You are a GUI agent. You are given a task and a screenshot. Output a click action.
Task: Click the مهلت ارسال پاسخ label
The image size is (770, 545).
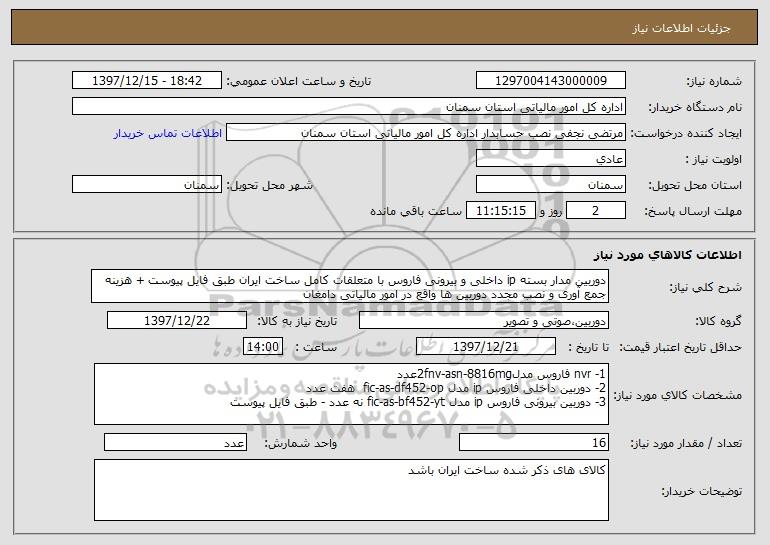coord(693,211)
